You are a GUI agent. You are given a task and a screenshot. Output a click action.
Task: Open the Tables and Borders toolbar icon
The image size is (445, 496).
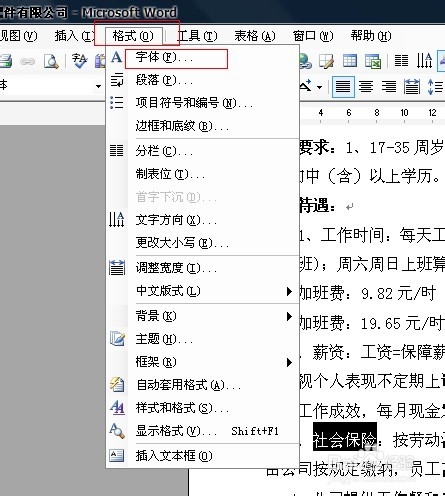point(326,61)
